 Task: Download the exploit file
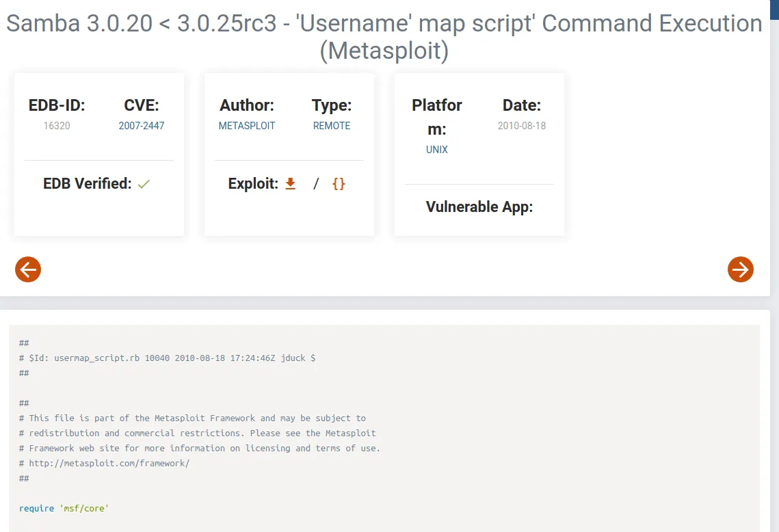pyautogui.click(x=291, y=184)
